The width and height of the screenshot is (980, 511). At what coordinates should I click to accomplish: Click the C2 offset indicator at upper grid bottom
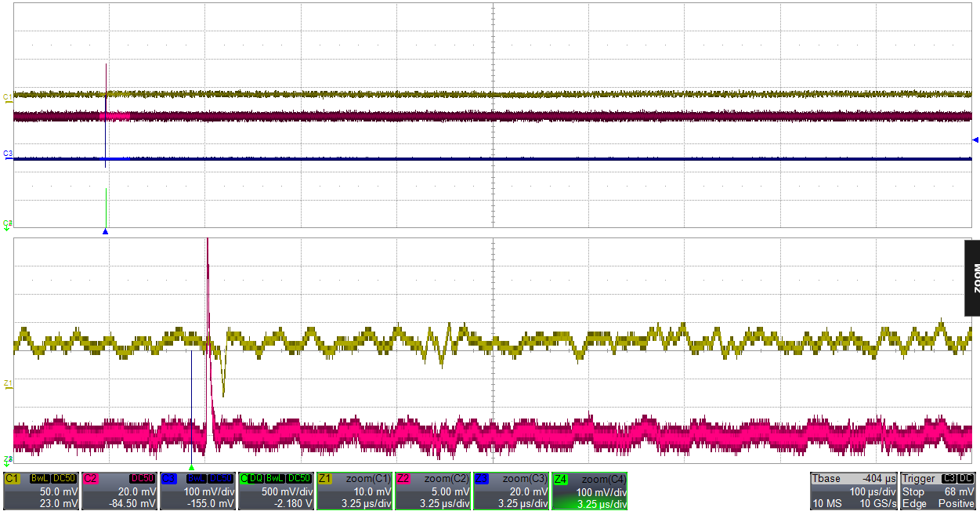coord(7,224)
